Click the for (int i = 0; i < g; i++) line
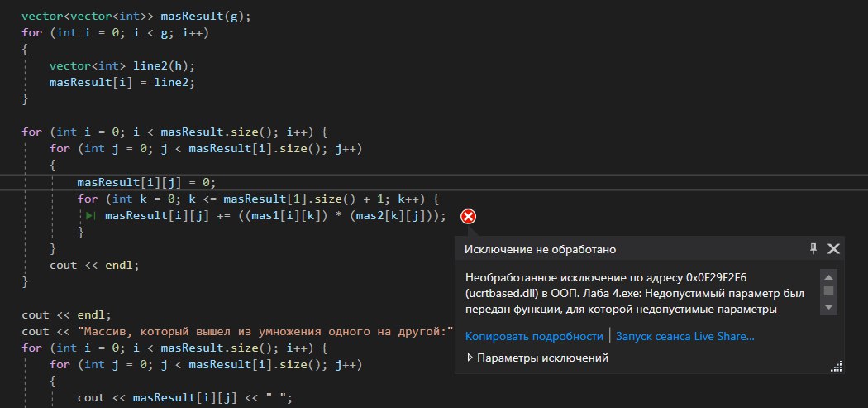This screenshot has width=868, height=408. pyautogui.click(x=115, y=33)
